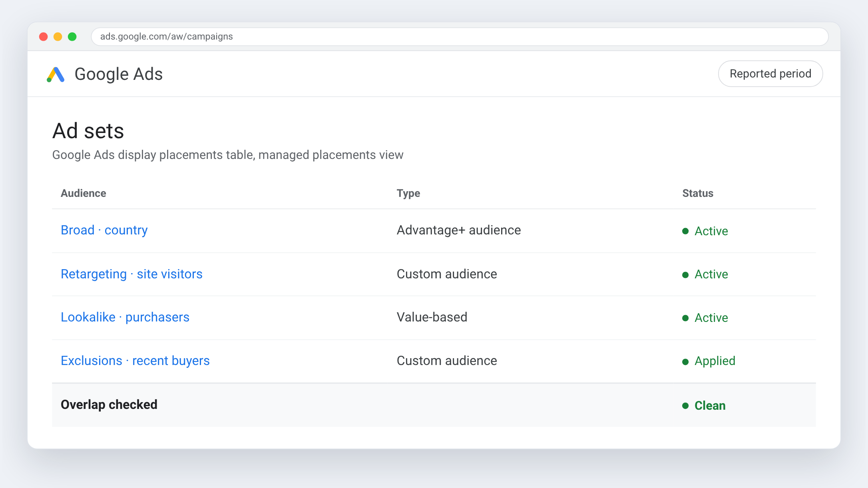Open the Retargeting · site visitors link
This screenshot has width=868, height=488.
point(131,274)
